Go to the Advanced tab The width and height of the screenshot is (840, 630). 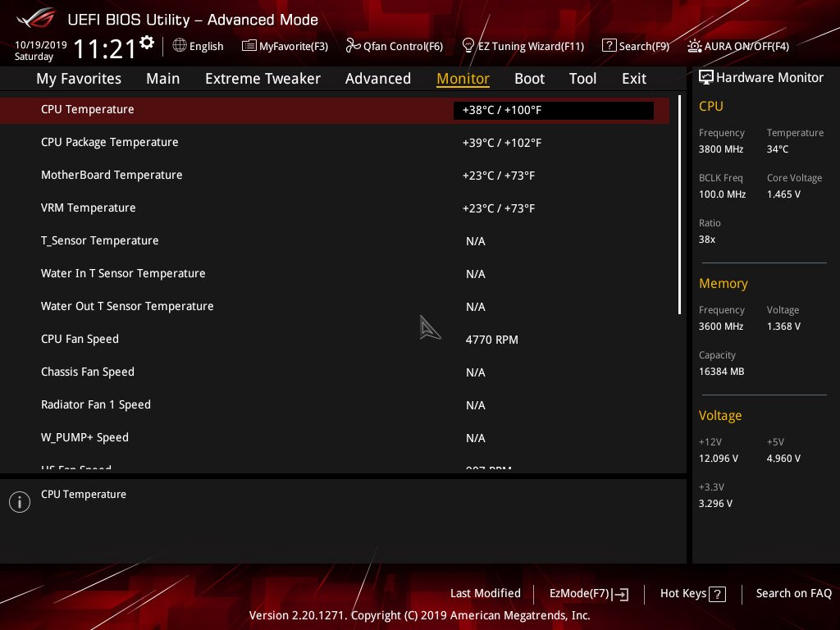(377, 79)
